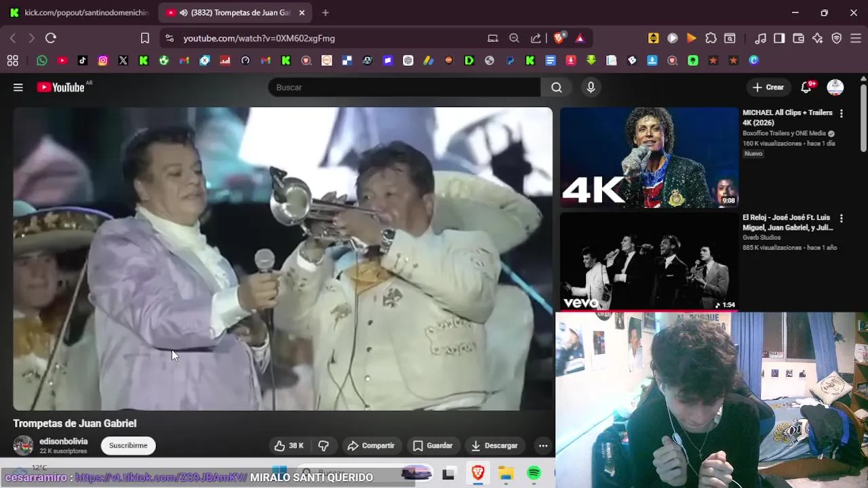This screenshot has height=488, width=868.
Task: Click the YouTube bookmark in bookmarks bar
Action: click(x=62, y=60)
